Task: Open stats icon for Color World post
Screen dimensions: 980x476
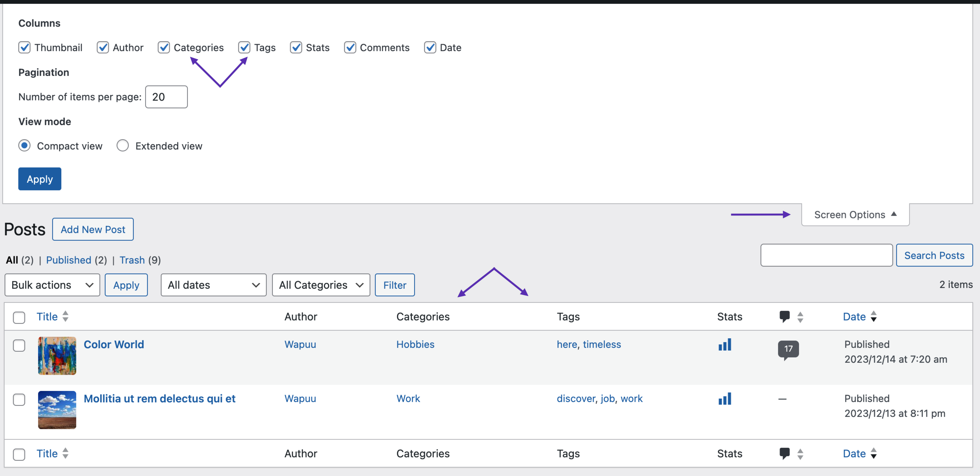Action: point(724,345)
